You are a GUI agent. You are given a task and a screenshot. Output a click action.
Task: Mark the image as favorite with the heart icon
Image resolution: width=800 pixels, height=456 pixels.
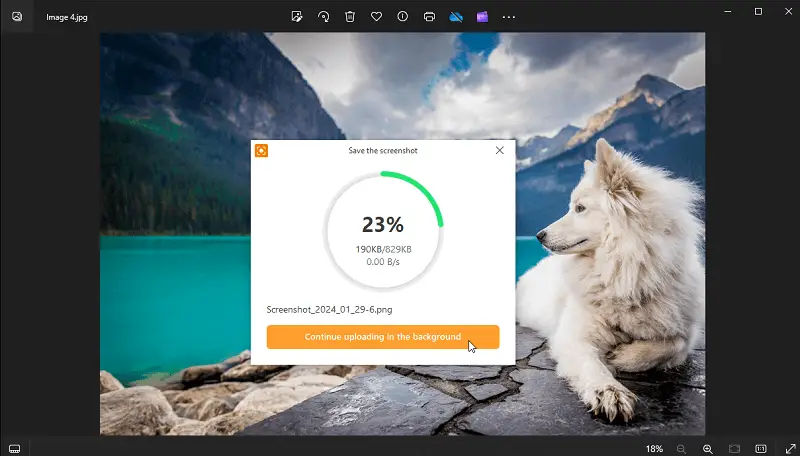pos(377,17)
